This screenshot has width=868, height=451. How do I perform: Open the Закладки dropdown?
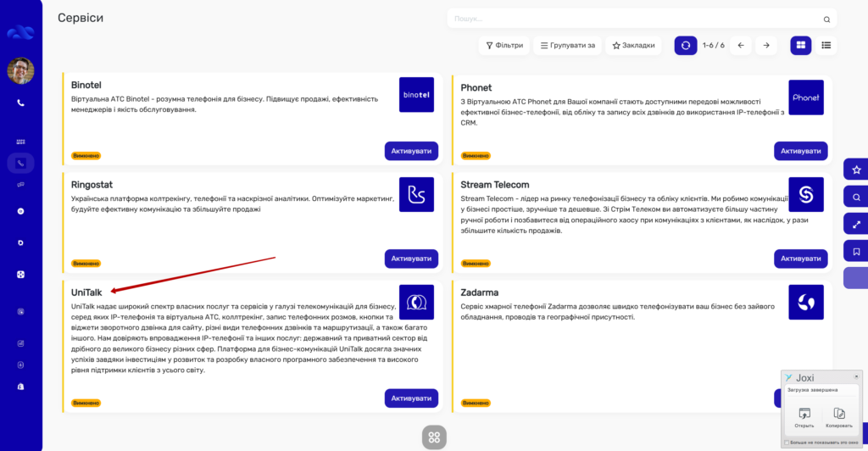(x=634, y=45)
